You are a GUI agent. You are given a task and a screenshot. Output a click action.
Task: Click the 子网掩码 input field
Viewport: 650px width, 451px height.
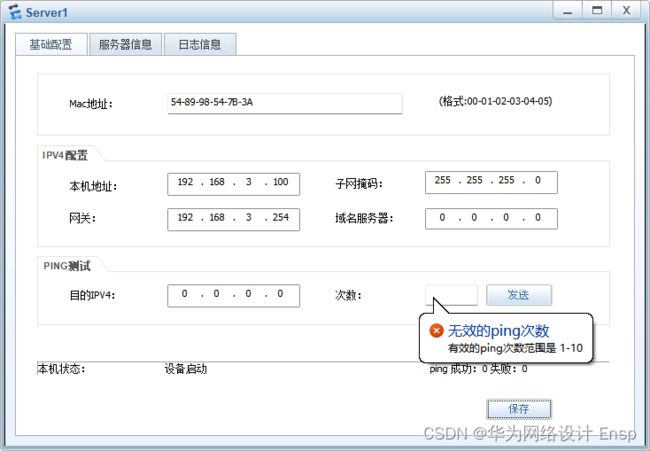coord(491,182)
